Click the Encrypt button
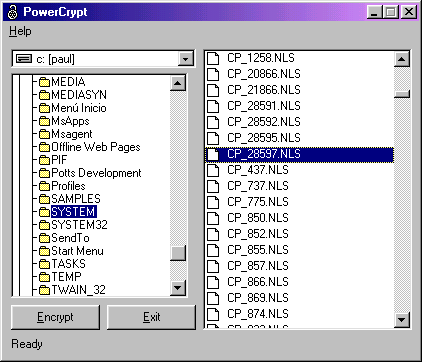 pyautogui.click(x=55, y=317)
